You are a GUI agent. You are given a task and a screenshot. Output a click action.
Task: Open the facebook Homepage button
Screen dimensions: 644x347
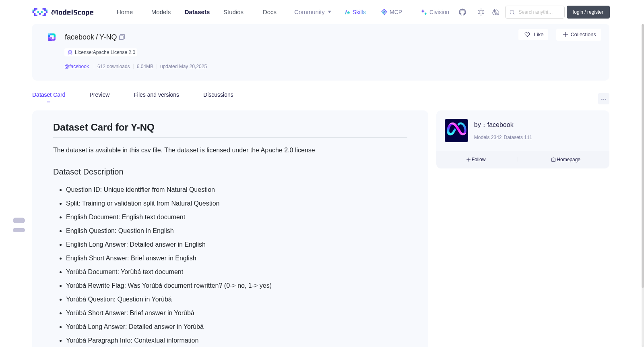click(566, 160)
